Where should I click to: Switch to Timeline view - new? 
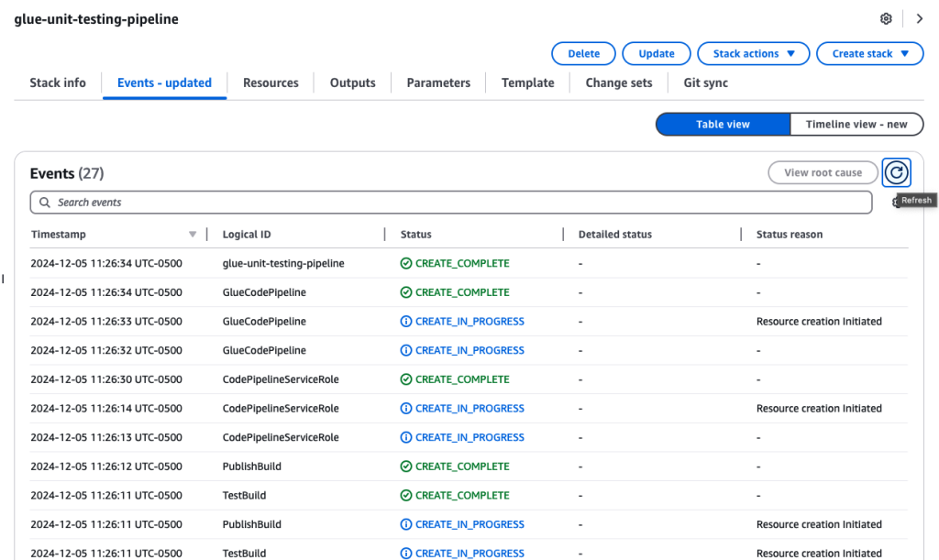point(856,124)
